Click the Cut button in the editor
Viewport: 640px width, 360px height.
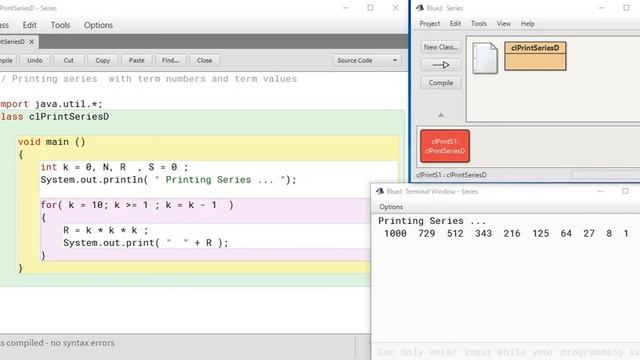pos(69,60)
